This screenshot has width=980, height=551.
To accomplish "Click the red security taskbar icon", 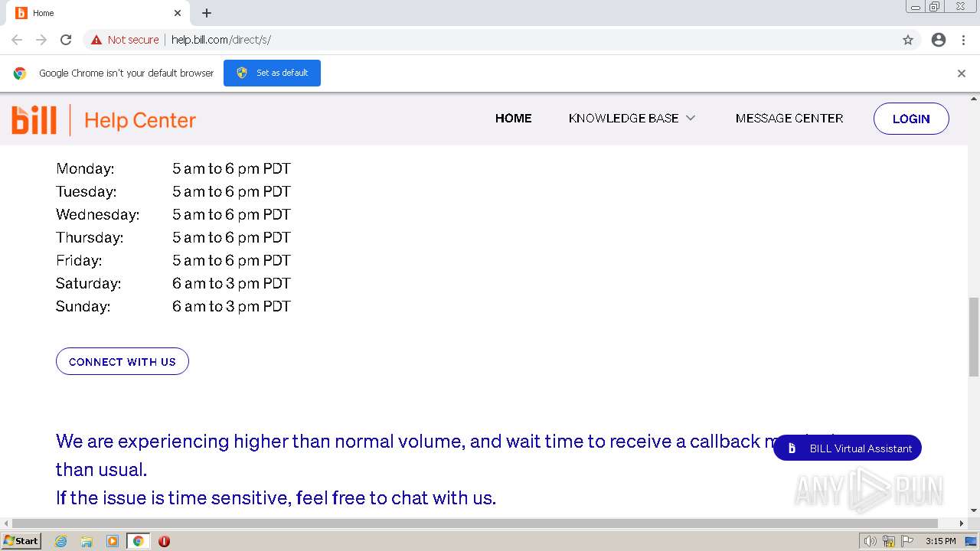I will point(164,541).
